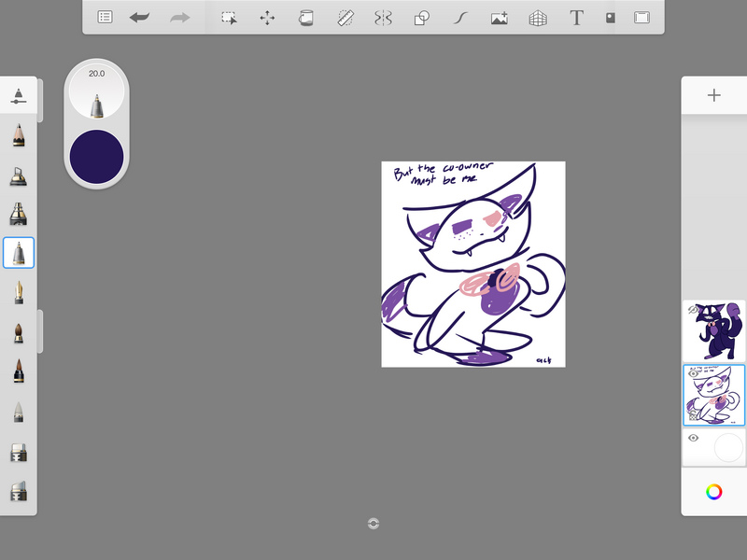Toggle background layer visibility eye
Image resolution: width=747 pixels, height=560 pixels.
tap(694, 438)
